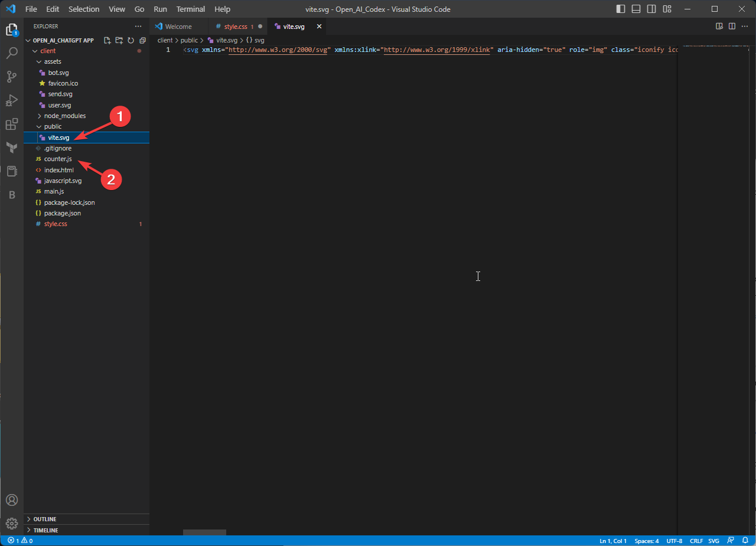Open errors and warnings count in status bar
The width and height of the screenshot is (756, 546).
(20, 541)
